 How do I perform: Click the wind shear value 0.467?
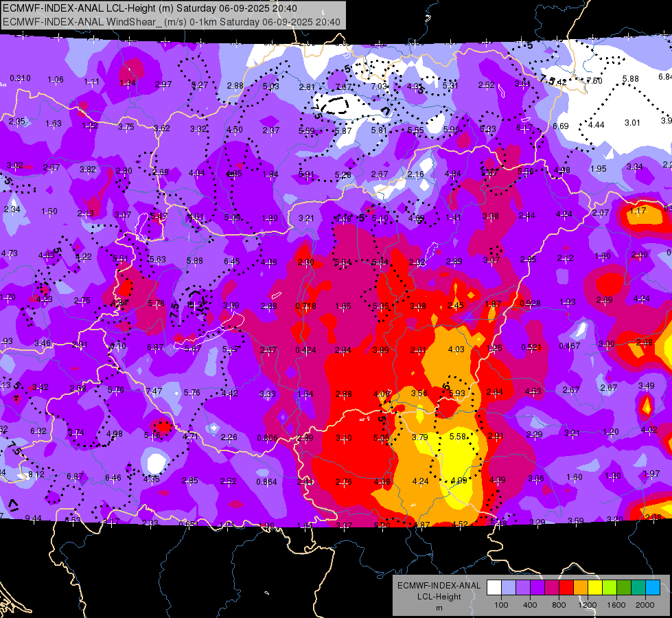[x=570, y=345]
